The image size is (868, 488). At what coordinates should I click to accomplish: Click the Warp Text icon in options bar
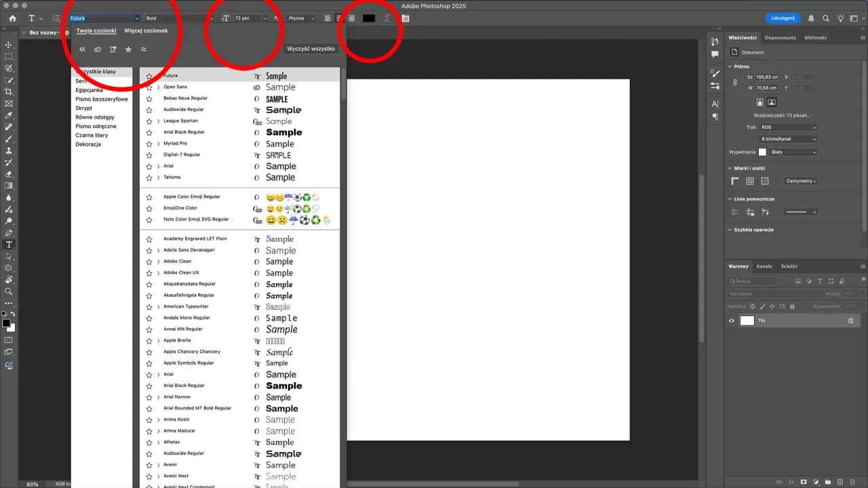387,18
